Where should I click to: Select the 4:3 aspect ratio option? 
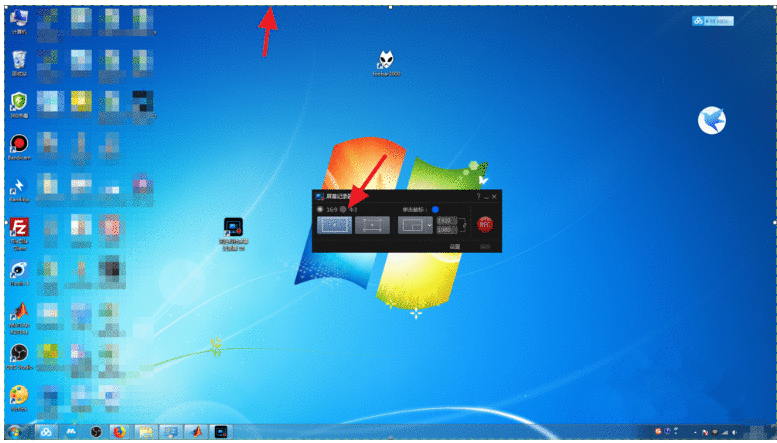click(x=343, y=209)
